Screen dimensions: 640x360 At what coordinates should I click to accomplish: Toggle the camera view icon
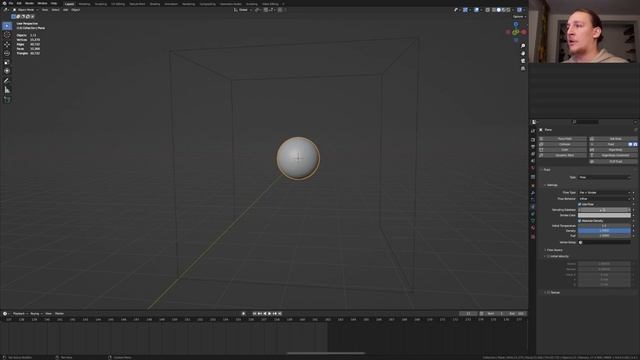[523, 61]
